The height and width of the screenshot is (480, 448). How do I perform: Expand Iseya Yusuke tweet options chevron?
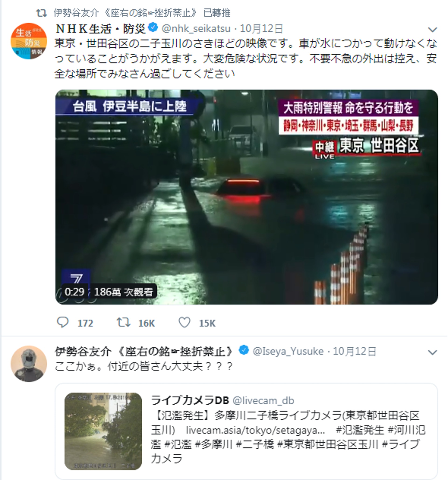432,352
